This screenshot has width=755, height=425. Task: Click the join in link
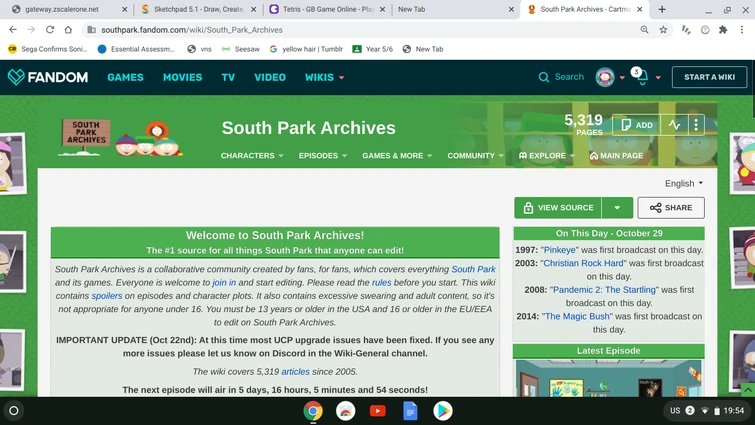(x=224, y=283)
